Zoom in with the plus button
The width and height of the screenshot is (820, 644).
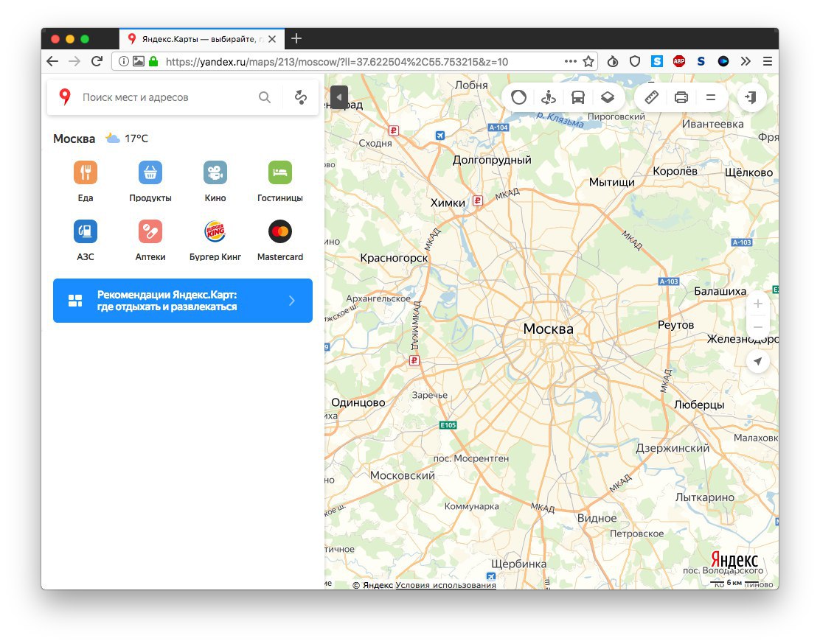coord(758,304)
